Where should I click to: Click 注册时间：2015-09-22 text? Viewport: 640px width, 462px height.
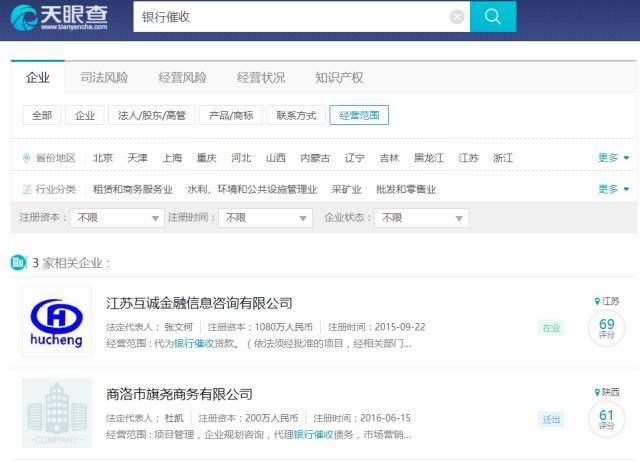377,327
